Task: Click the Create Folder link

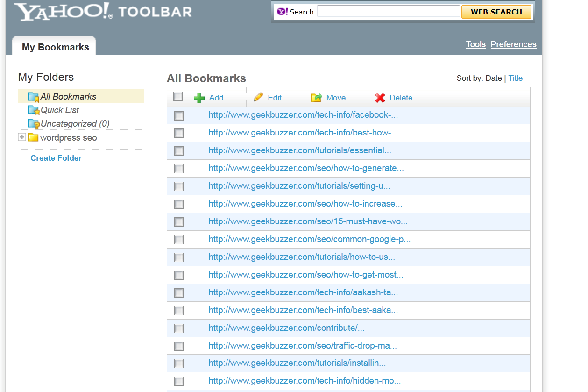Action: pyautogui.click(x=56, y=158)
